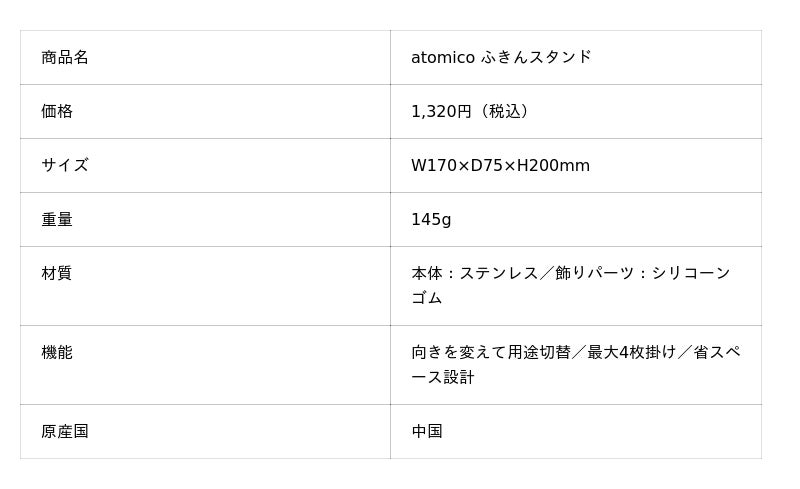Image resolution: width=800 pixels, height=489 pixels.
Task: Select the 1,320円 price value
Action: tap(441, 111)
